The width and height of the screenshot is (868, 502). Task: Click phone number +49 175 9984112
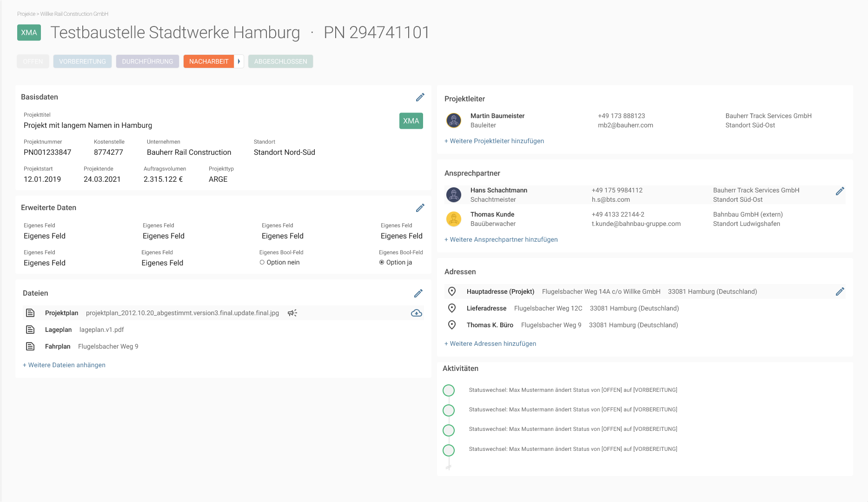617,190
